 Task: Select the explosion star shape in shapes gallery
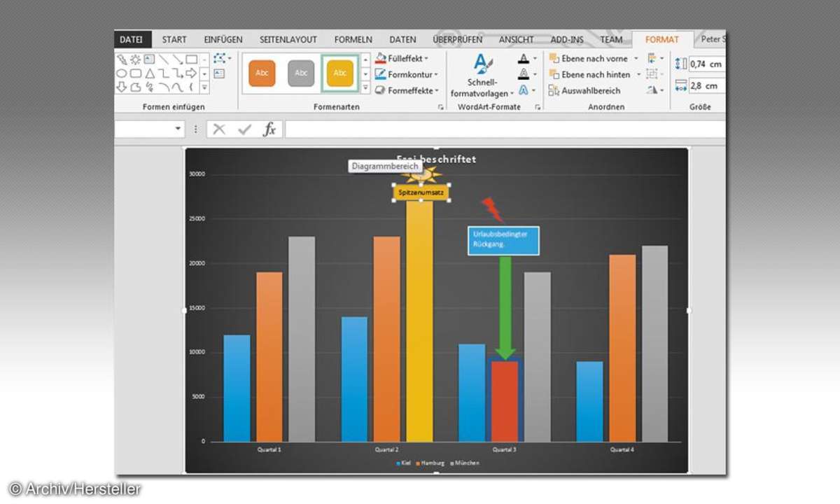tap(135, 59)
